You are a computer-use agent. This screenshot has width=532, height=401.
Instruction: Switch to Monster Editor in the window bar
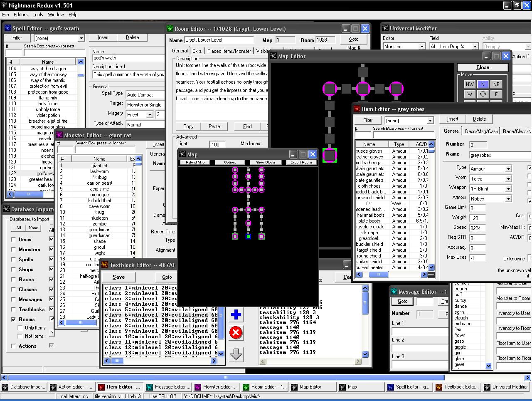click(x=217, y=387)
